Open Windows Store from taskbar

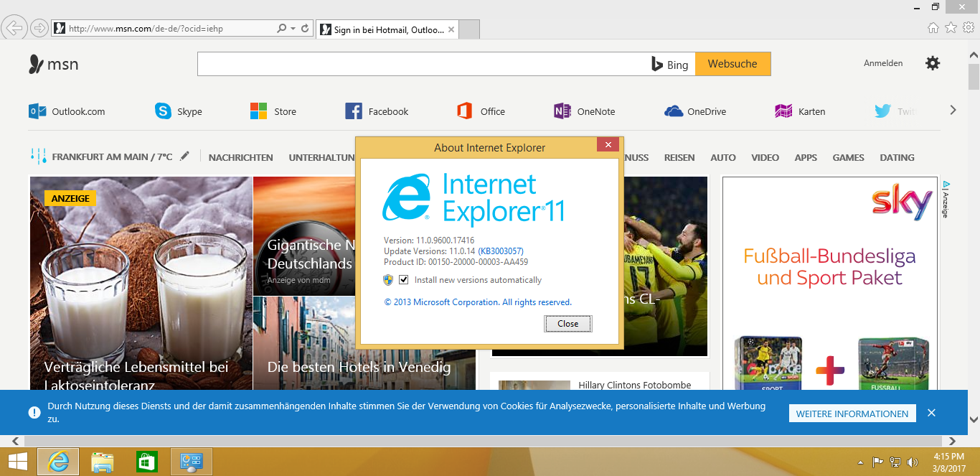[147, 462]
